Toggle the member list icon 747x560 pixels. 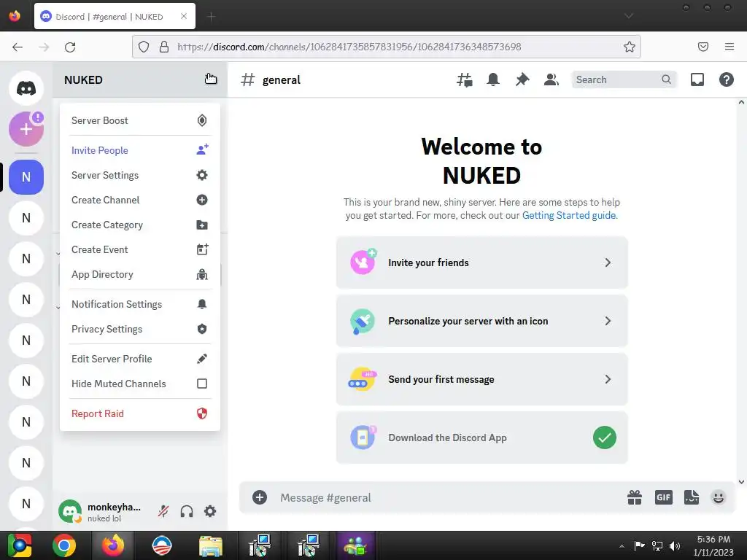[551, 79]
